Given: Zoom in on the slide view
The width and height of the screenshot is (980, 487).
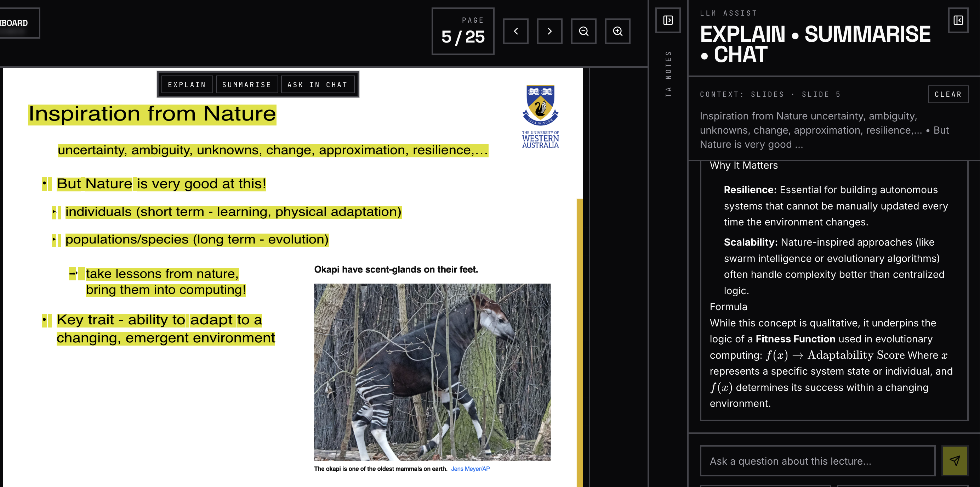Looking at the screenshot, I should (x=617, y=31).
